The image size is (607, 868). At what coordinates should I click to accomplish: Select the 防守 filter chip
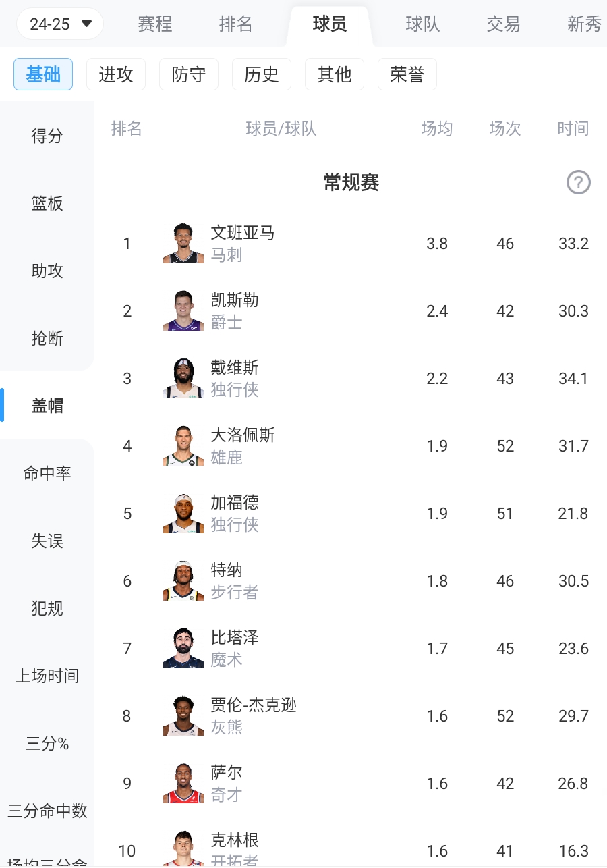pyautogui.click(x=189, y=74)
